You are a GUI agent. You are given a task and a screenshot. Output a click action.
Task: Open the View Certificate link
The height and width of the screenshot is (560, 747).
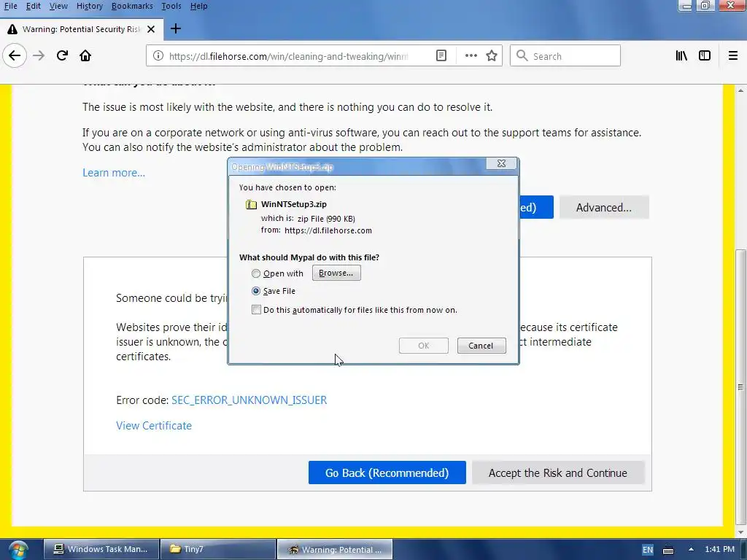154,426
